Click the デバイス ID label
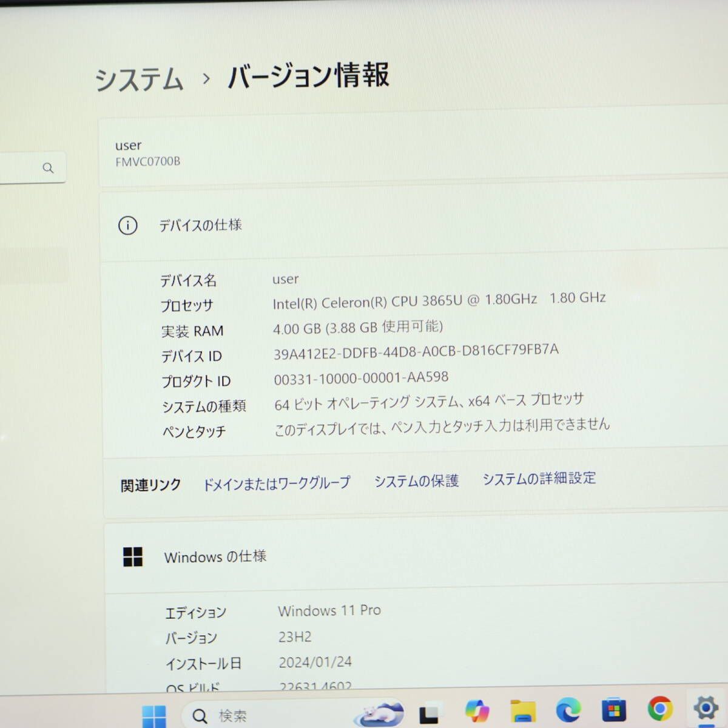Screen dimensions: 728x728 192,357
